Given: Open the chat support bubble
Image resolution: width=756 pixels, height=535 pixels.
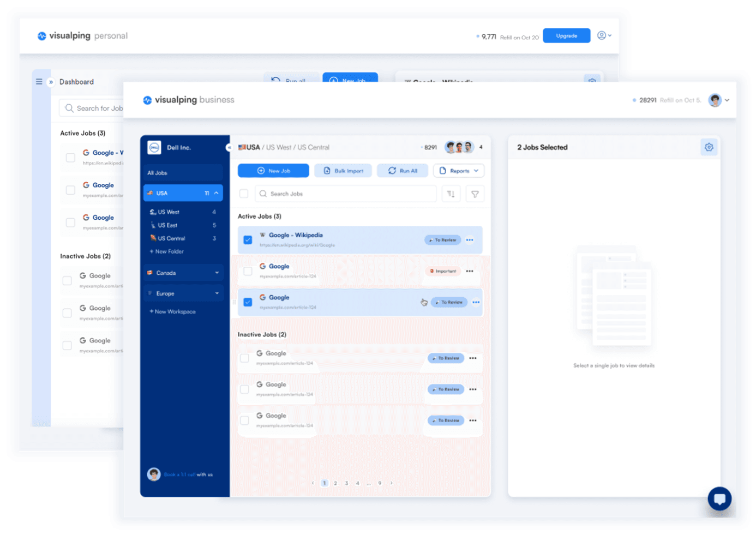Looking at the screenshot, I should pos(719,498).
